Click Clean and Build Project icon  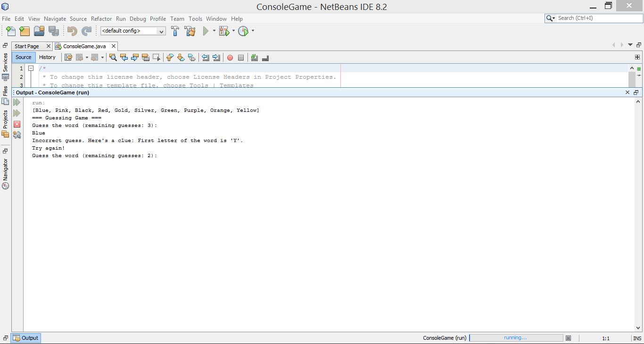pos(190,31)
